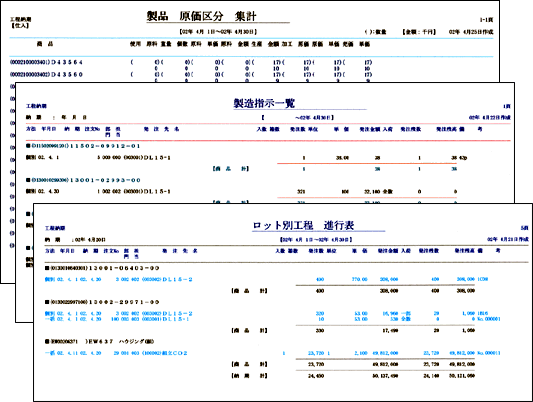Click the 発注先名 header in the middle report
This screenshot has height=402, width=533.
coord(161,129)
